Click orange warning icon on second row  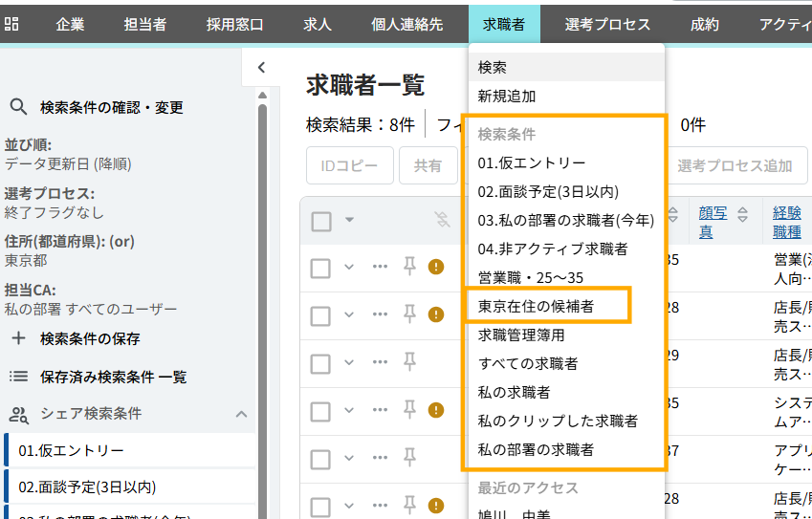coord(436,314)
